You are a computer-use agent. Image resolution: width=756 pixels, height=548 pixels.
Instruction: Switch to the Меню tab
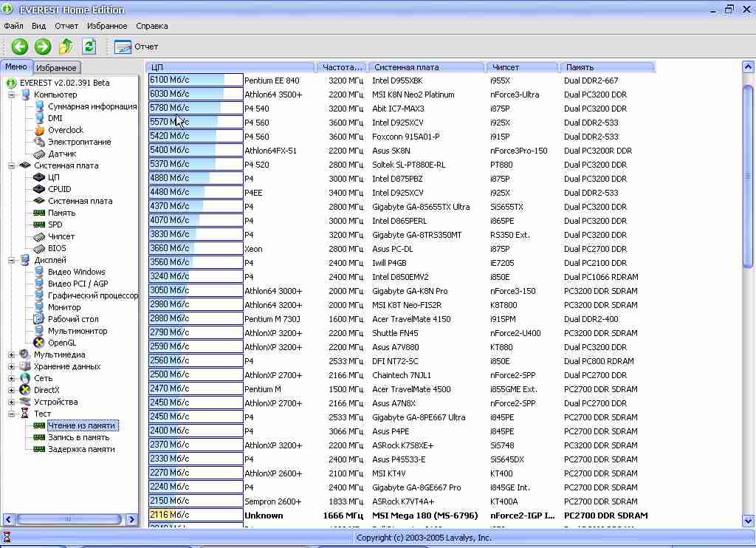coord(16,66)
